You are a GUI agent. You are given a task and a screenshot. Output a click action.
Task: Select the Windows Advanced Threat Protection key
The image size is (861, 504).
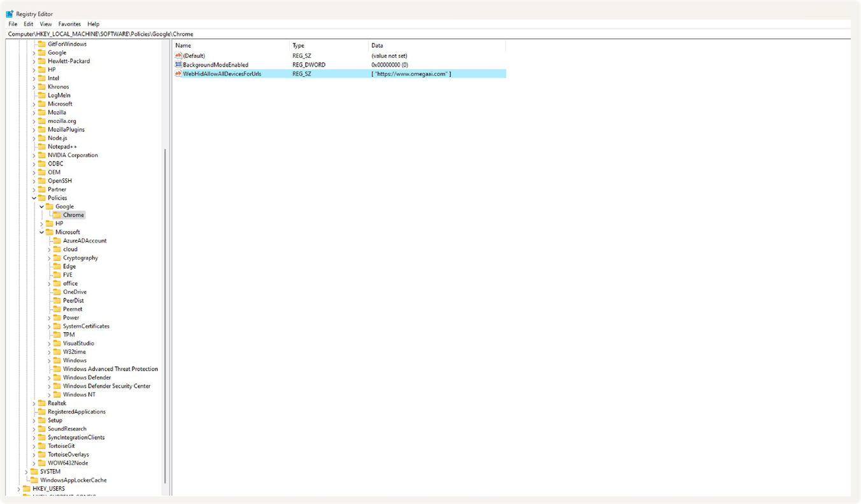click(110, 369)
